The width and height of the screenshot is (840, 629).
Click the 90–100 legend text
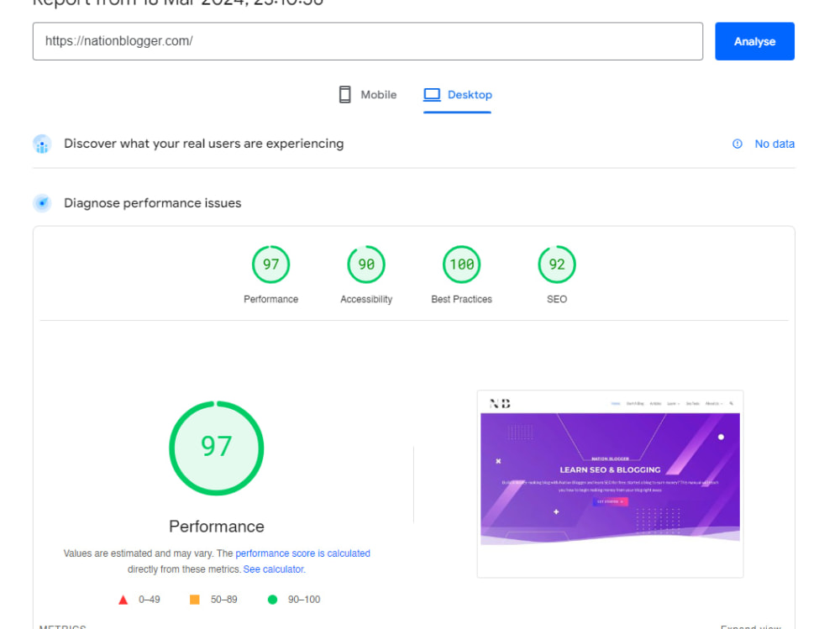coord(304,600)
